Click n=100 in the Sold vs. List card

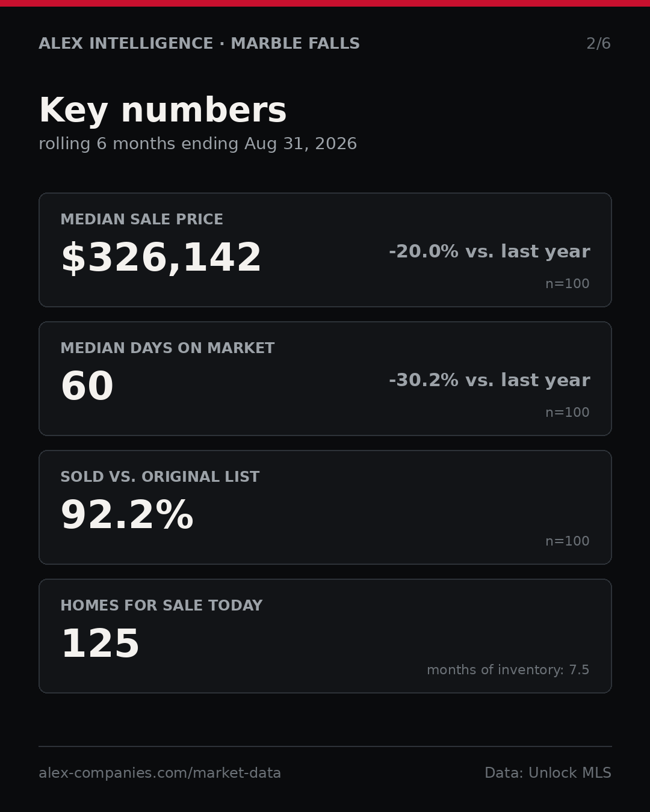[568, 541]
